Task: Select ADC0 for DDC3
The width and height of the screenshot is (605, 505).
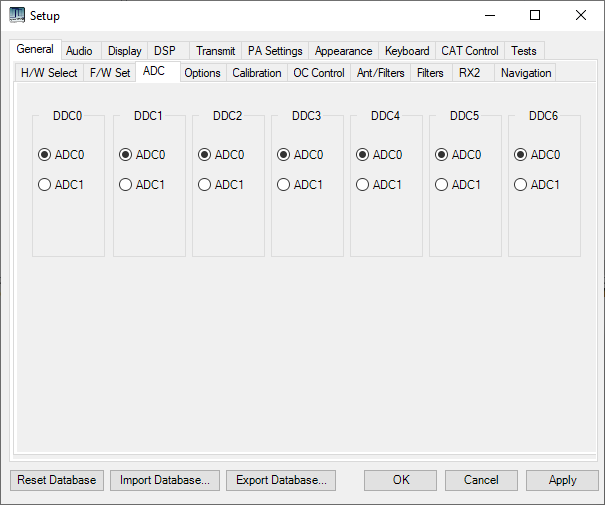Action: [x=300, y=155]
